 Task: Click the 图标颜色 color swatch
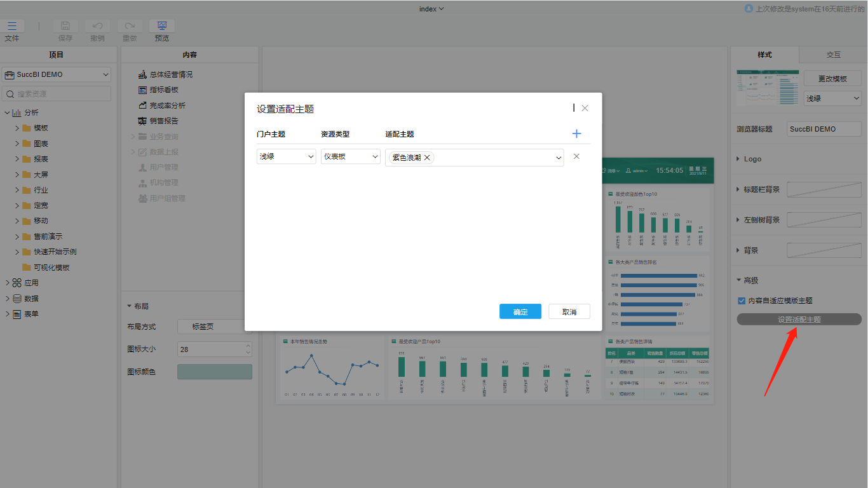click(214, 372)
